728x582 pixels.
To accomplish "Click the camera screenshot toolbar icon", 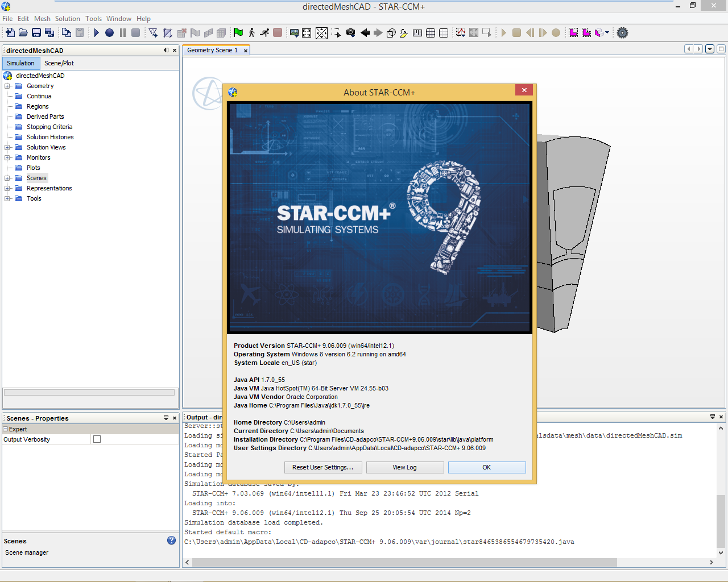I will [351, 33].
